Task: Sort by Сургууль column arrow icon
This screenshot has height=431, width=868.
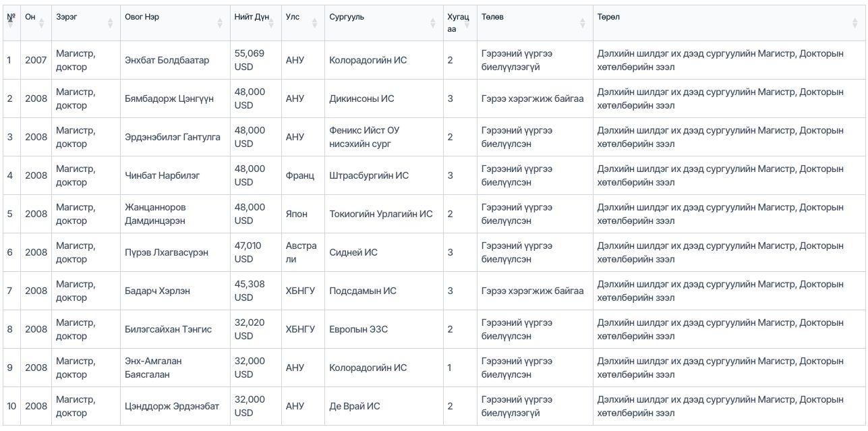Action: point(433,23)
